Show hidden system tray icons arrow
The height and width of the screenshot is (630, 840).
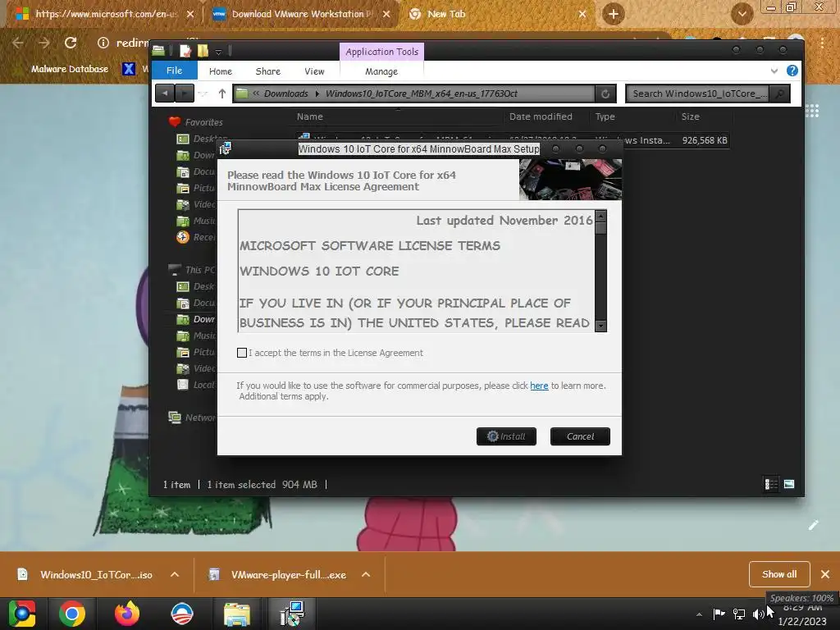click(x=699, y=614)
